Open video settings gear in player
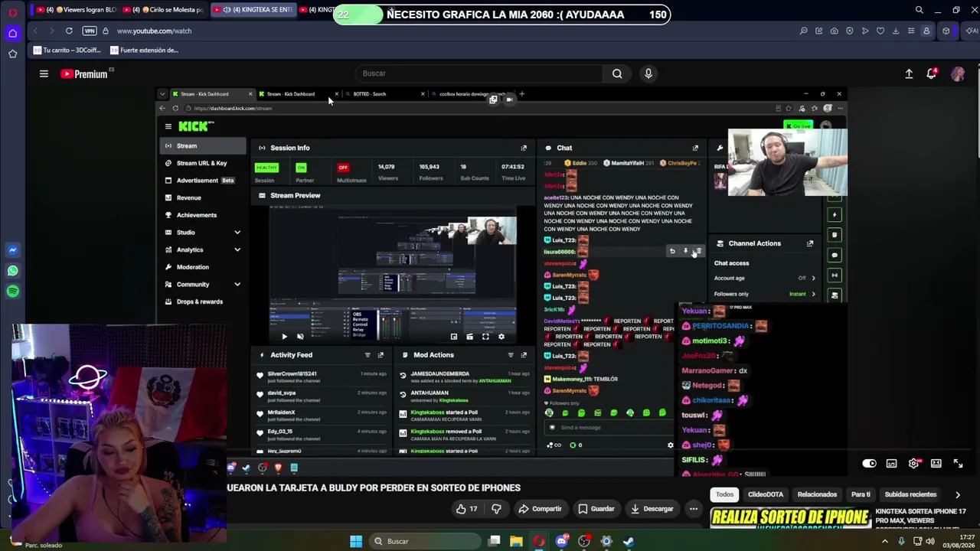980x551 pixels. pyautogui.click(x=913, y=463)
